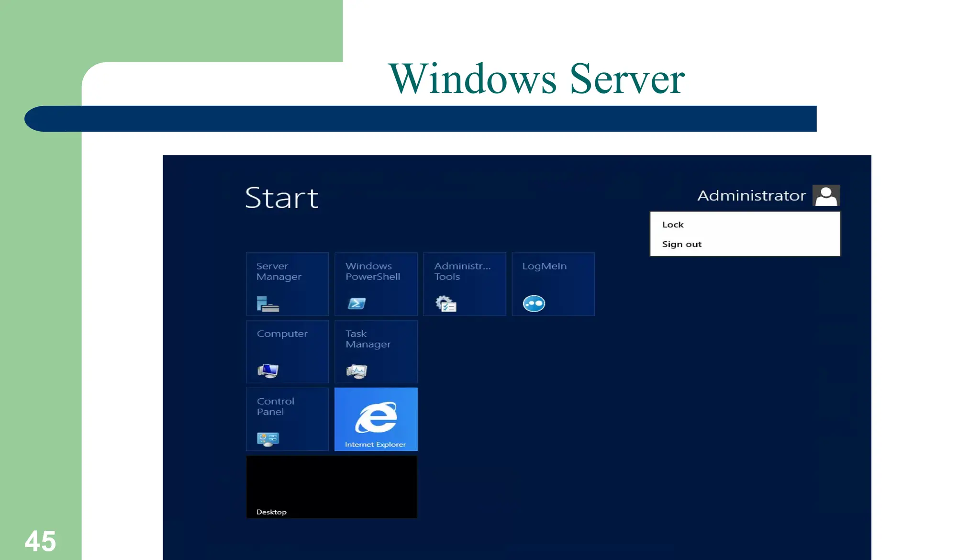Launch the Internet Explorer tile
The width and height of the screenshot is (980, 560).
coord(376,419)
